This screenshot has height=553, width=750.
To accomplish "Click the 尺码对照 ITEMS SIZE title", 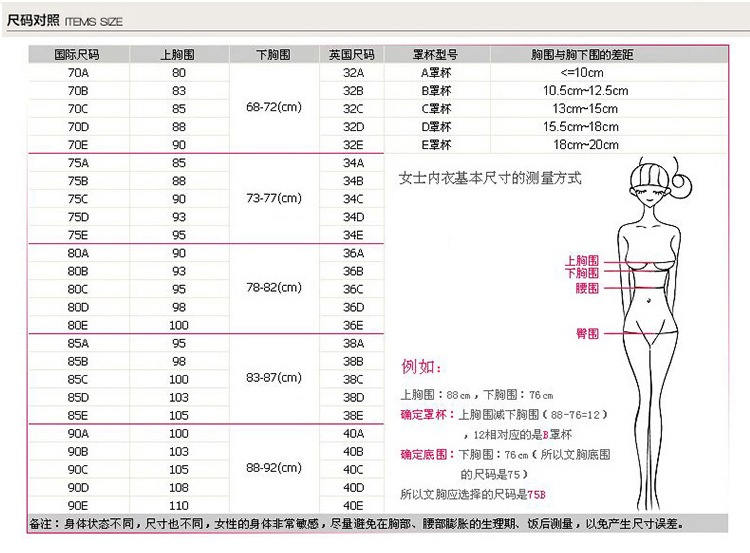I will click(65, 20).
